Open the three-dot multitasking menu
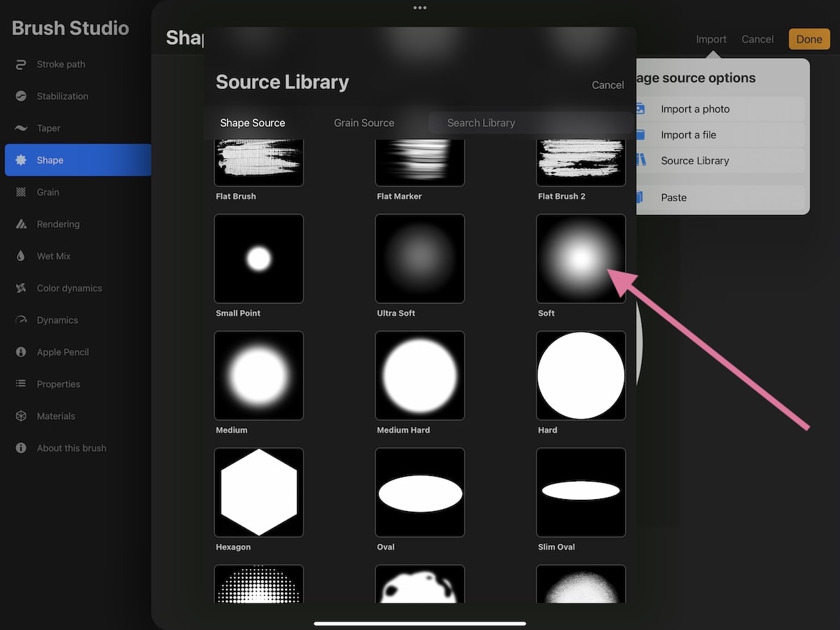The height and width of the screenshot is (630, 840). click(420, 8)
